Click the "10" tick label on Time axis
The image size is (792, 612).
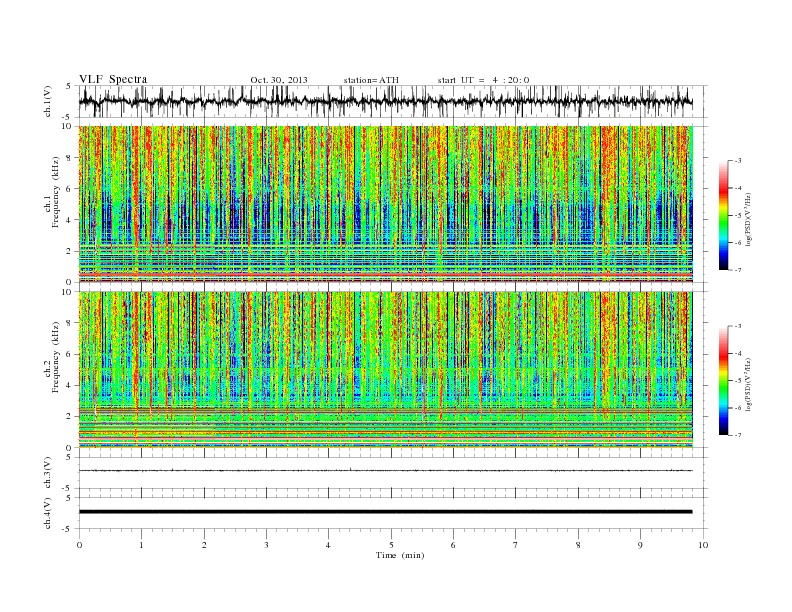(703, 545)
